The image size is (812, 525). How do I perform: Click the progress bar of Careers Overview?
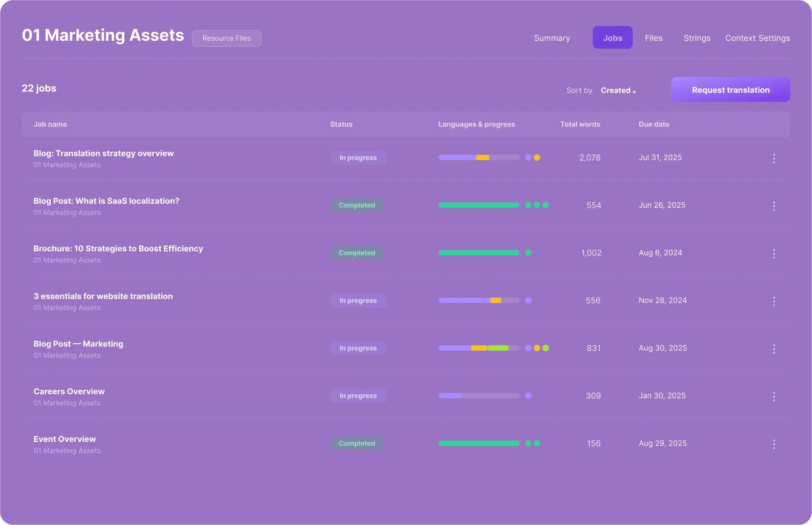(x=479, y=396)
